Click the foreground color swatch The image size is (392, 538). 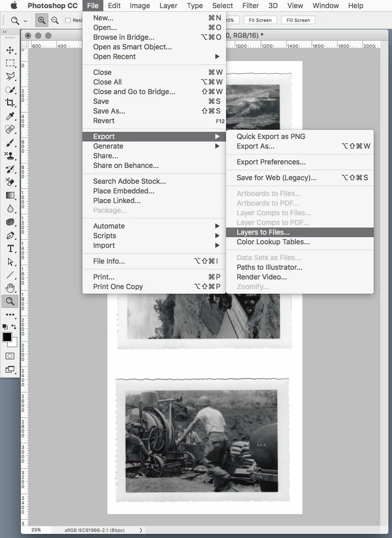7,337
